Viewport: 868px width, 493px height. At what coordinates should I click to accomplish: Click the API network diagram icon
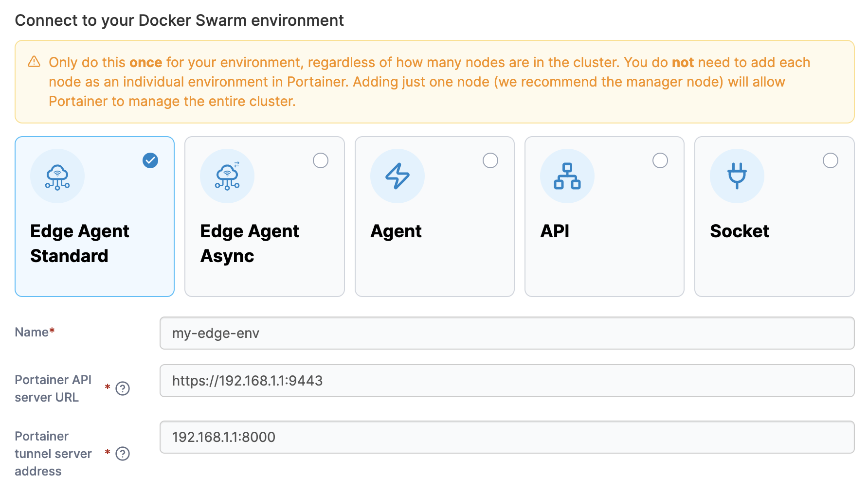567,176
